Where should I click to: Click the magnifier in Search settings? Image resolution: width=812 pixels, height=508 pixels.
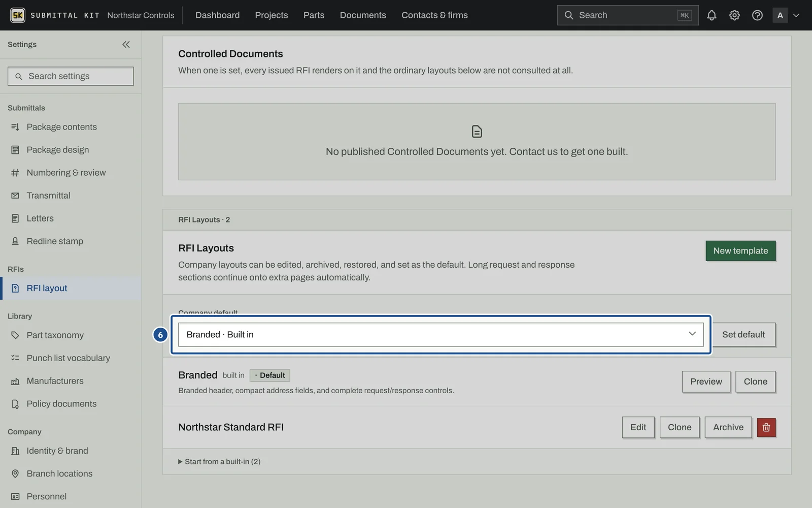[x=19, y=76]
